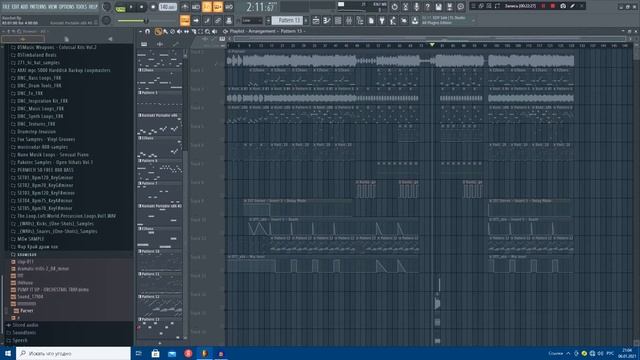The height and width of the screenshot is (360, 640).
Task: Toggle the Browser view icon
Action: 360,20
